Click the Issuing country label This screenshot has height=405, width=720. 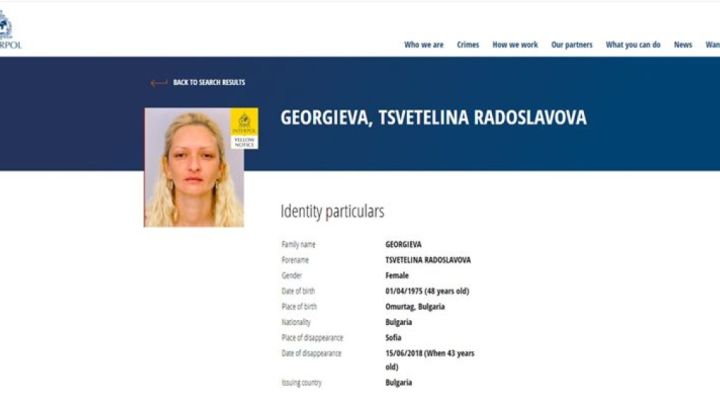point(302,383)
